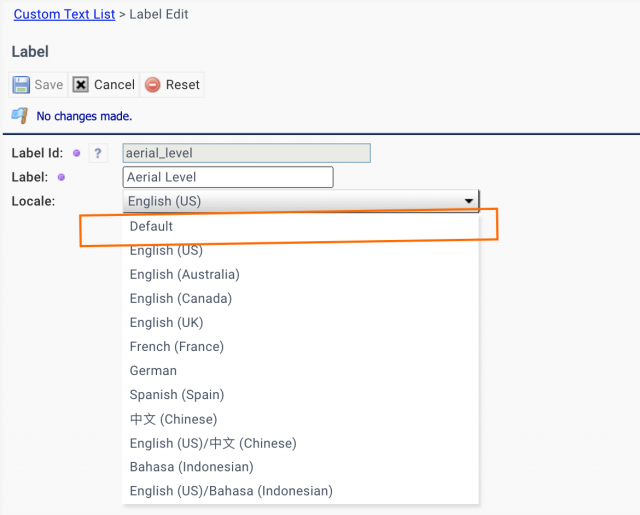The width and height of the screenshot is (640, 515).
Task: Collapse the Locale dropdown arrow
Action: pyautogui.click(x=469, y=201)
